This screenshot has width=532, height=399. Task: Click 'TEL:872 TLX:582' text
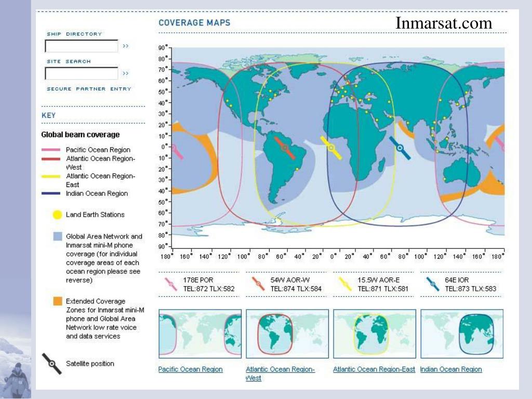[209, 289]
